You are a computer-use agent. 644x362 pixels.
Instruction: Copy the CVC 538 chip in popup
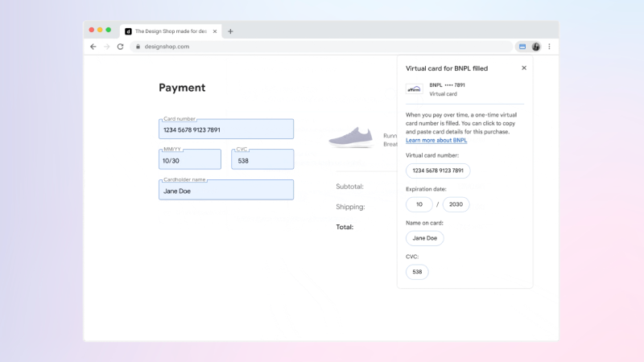point(417,272)
